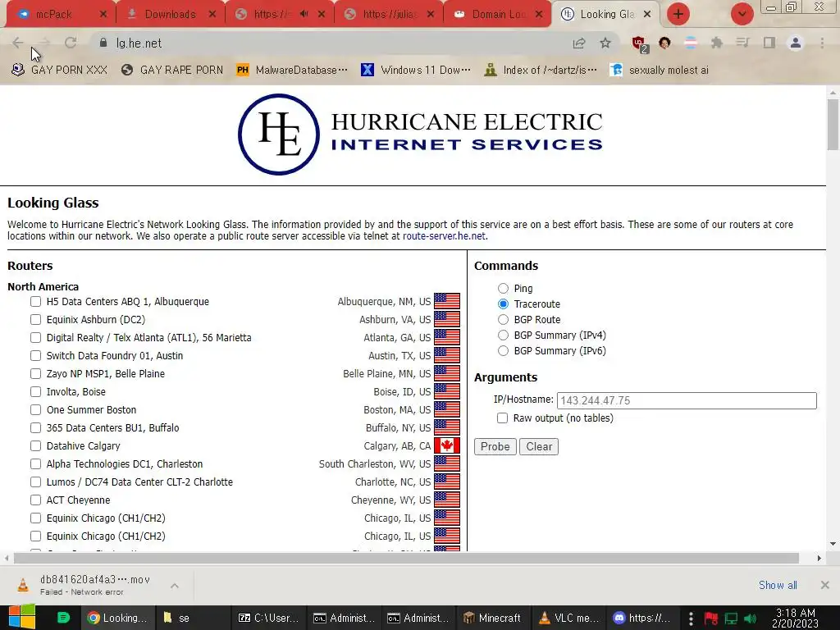Viewport: 840px width, 630px height.
Task: Share this page using the share icon
Action: (579, 43)
